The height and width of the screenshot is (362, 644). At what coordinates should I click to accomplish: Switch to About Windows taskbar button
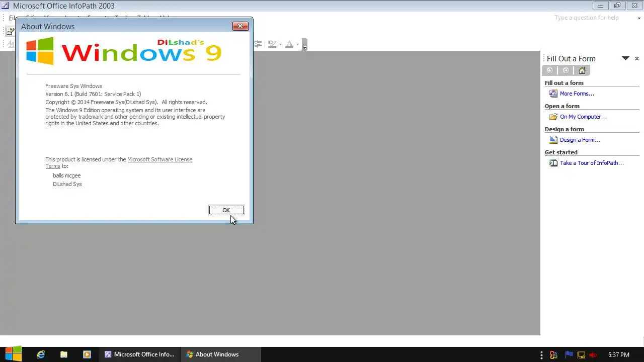[x=221, y=354]
